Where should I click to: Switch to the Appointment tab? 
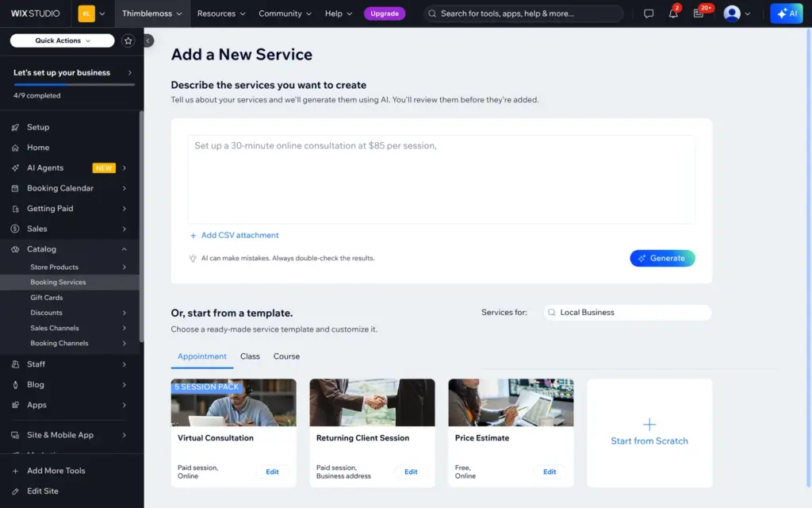coord(202,356)
